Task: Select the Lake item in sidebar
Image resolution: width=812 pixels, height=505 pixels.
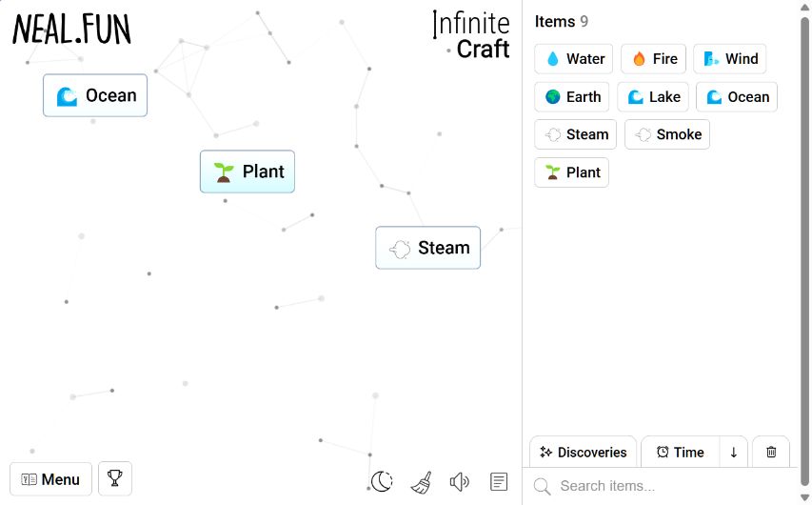Action: [x=652, y=97]
